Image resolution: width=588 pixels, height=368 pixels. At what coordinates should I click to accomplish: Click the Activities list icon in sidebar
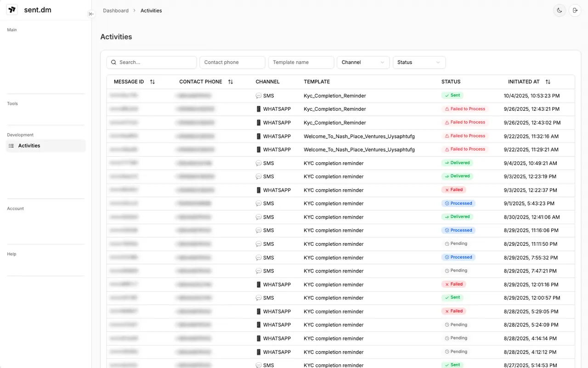11,146
